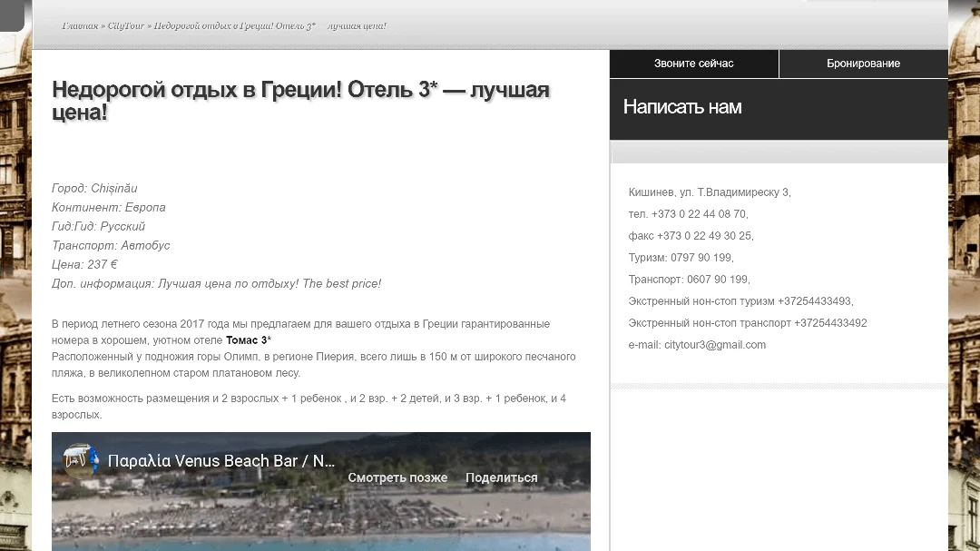Open the YouTube channel avatar icon
The height and width of the screenshot is (551, 980).
tap(81, 460)
